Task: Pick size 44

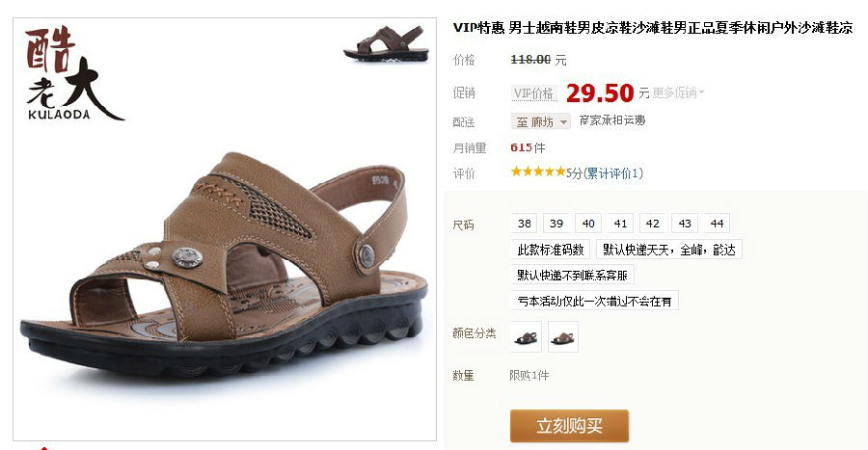Action: (x=717, y=224)
